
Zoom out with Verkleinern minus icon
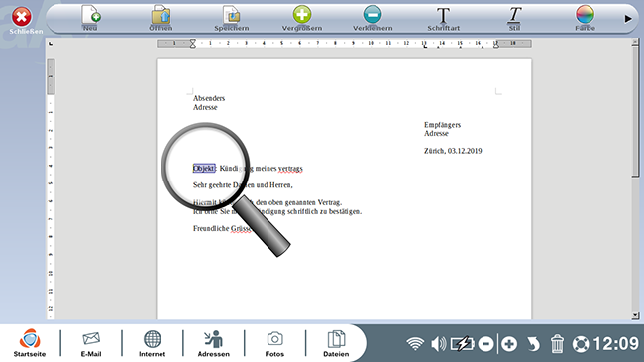point(373,18)
